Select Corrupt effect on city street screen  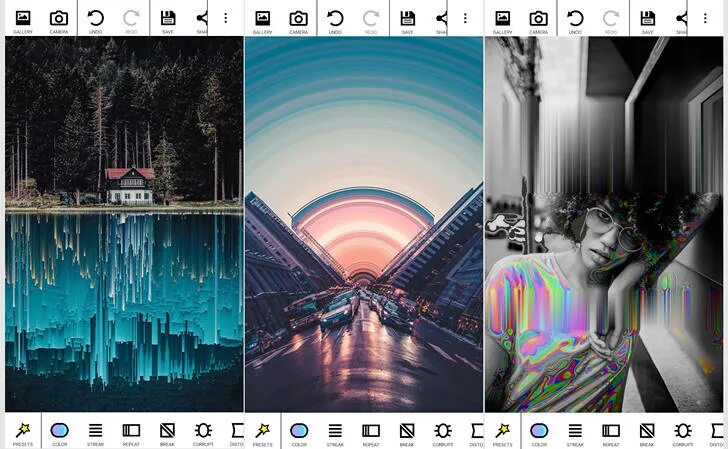point(443,434)
